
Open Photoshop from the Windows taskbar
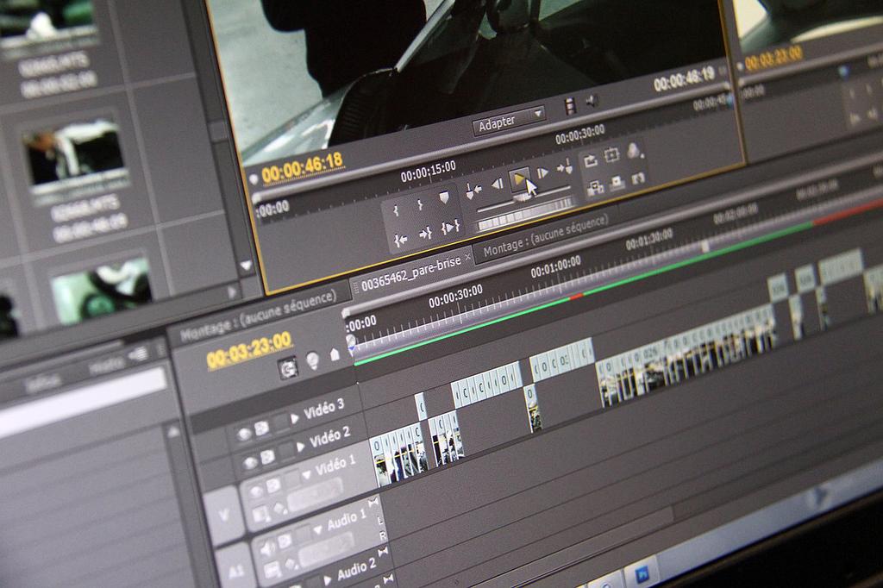[x=642, y=572]
